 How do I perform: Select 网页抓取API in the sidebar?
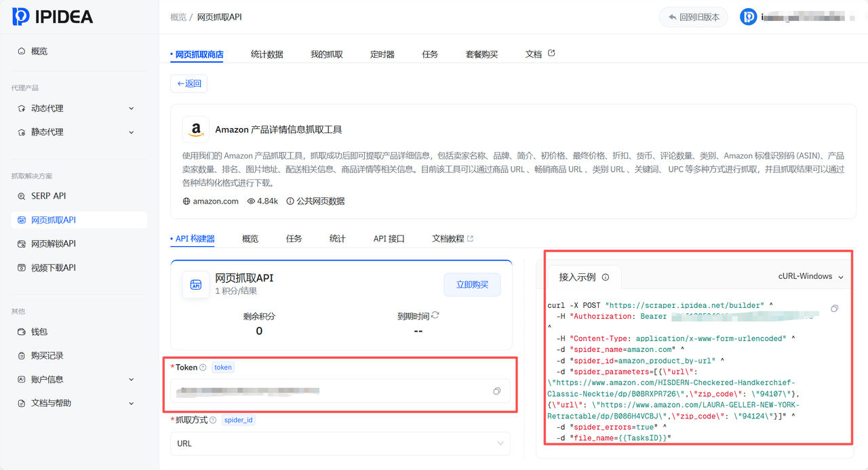click(79, 220)
